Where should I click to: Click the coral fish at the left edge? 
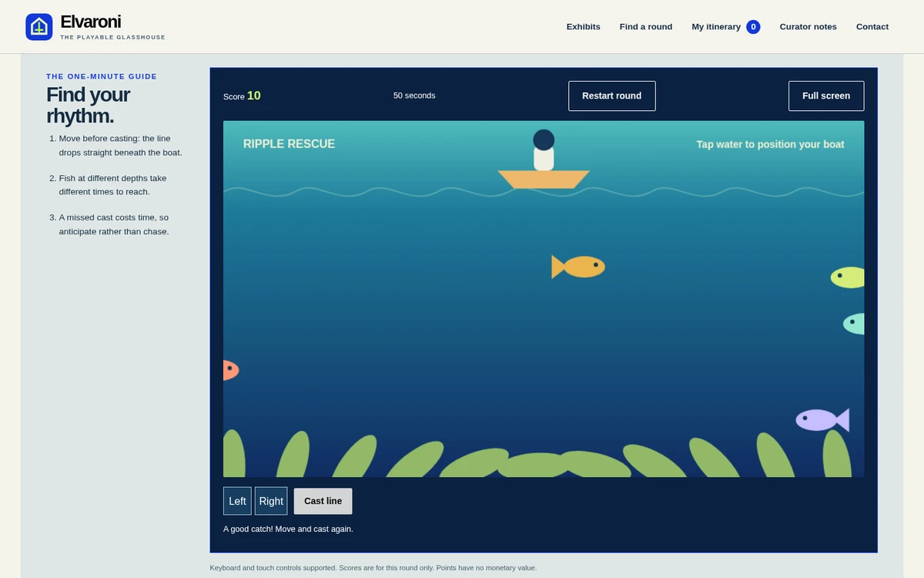click(x=231, y=370)
